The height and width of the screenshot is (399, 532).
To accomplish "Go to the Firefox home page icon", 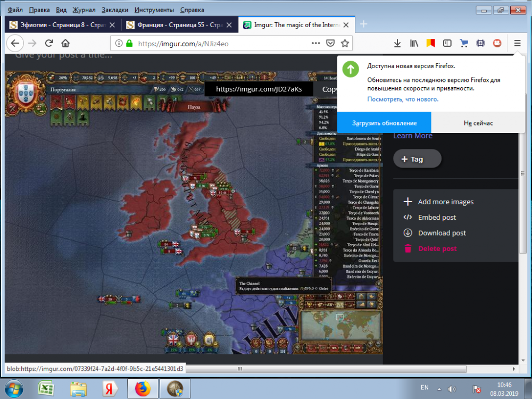I will coord(65,44).
